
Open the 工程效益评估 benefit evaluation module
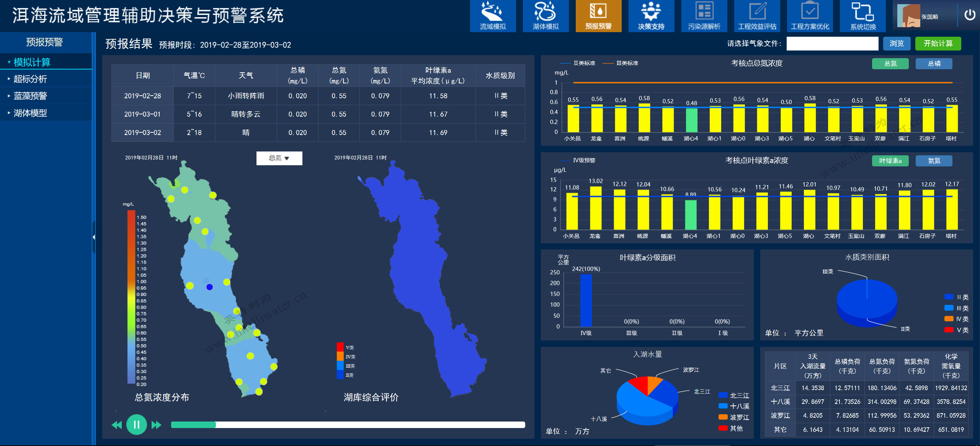[757, 16]
